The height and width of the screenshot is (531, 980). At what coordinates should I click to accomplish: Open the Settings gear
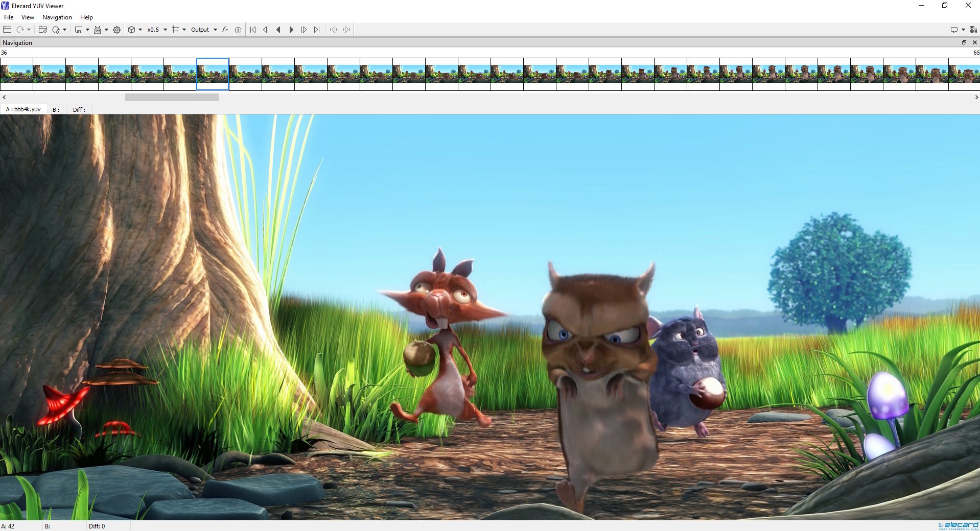(x=116, y=29)
